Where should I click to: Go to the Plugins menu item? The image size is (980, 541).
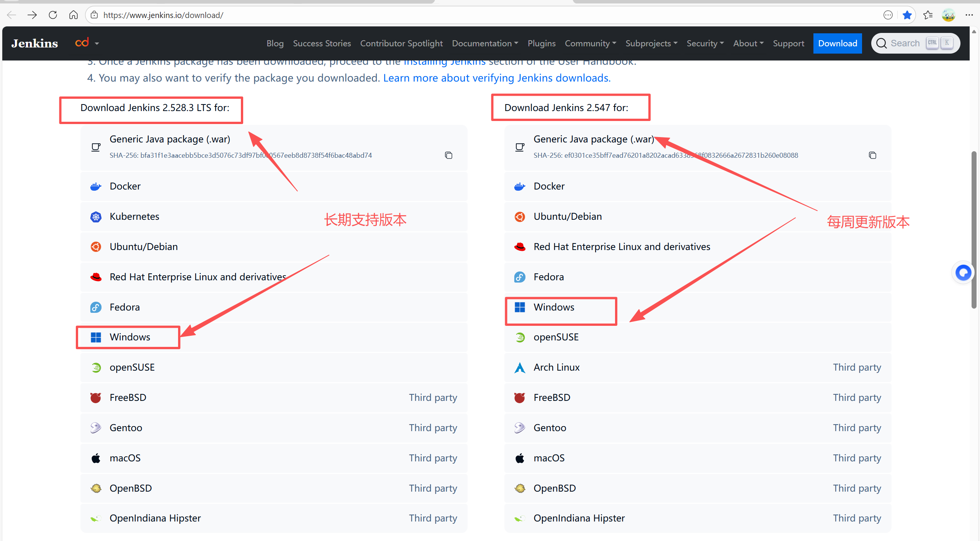click(541, 43)
